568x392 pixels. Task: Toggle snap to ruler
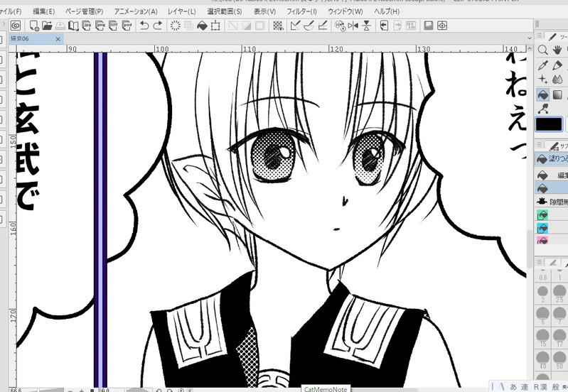point(295,26)
